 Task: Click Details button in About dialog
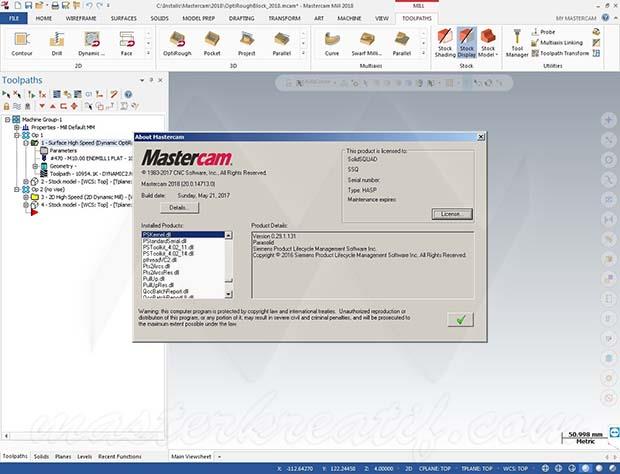(x=179, y=208)
